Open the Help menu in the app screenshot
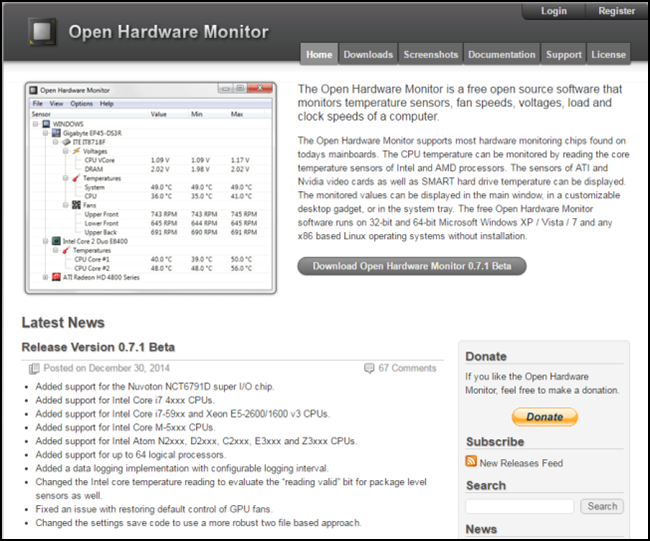 tap(107, 104)
